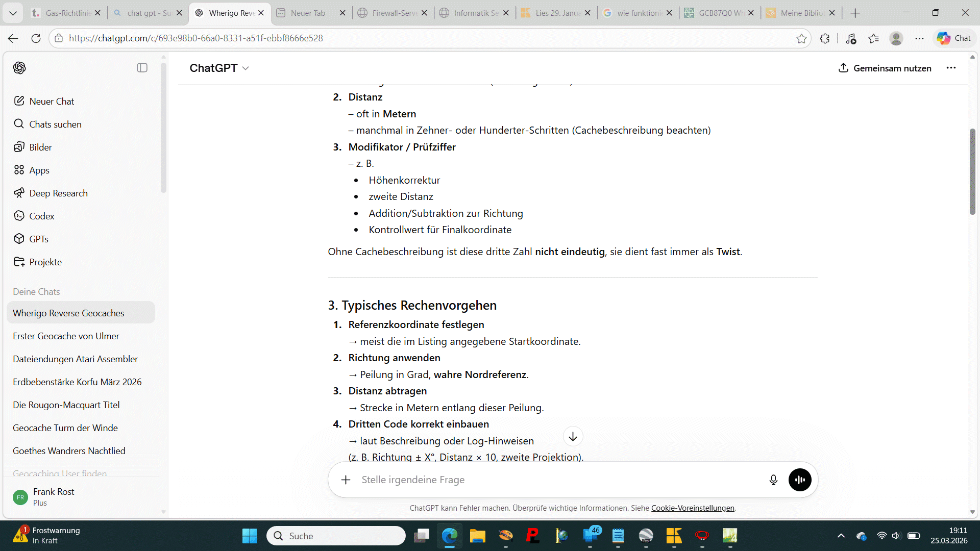The height and width of the screenshot is (551, 980).
Task: Open Deep Research in sidebar
Action: coord(58,193)
